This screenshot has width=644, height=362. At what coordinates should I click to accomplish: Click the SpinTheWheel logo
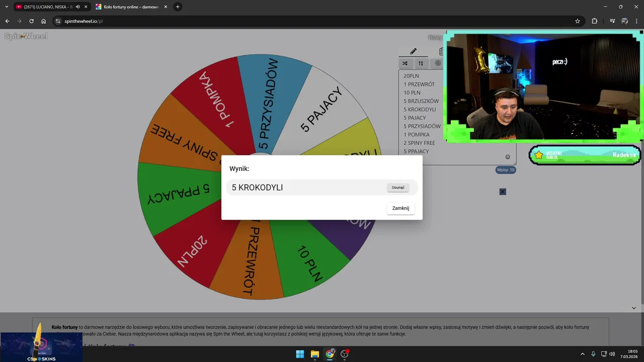click(x=26, y=36)
